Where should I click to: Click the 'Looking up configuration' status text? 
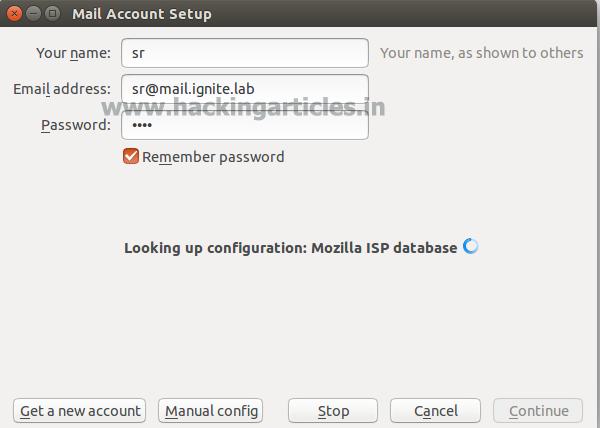coord(290,247)
